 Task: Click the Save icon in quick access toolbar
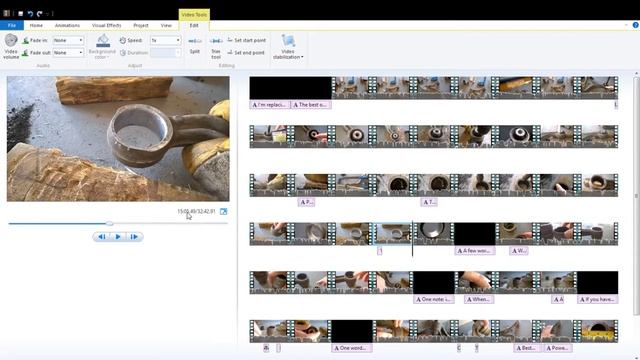click(x=20, y=13)
